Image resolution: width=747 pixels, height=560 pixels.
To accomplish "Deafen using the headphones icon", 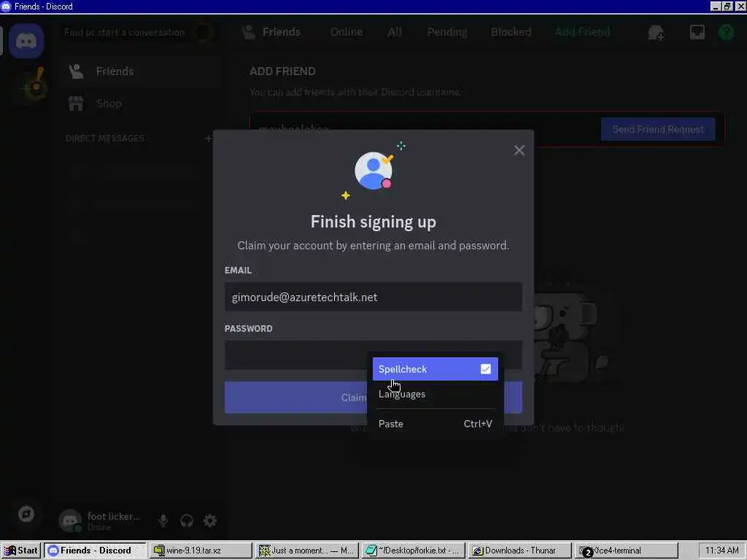I will pos(187,521).
